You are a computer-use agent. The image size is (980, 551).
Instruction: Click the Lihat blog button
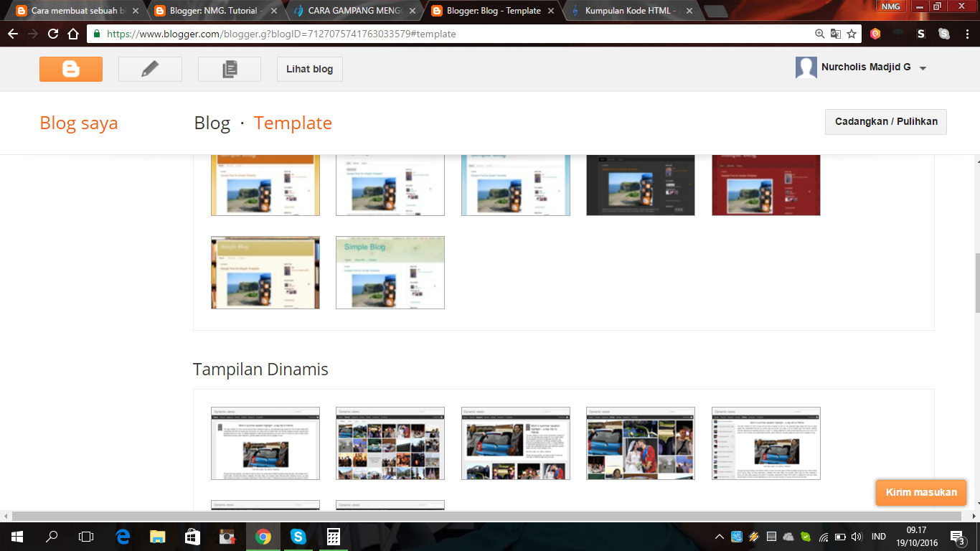point(309,69)
